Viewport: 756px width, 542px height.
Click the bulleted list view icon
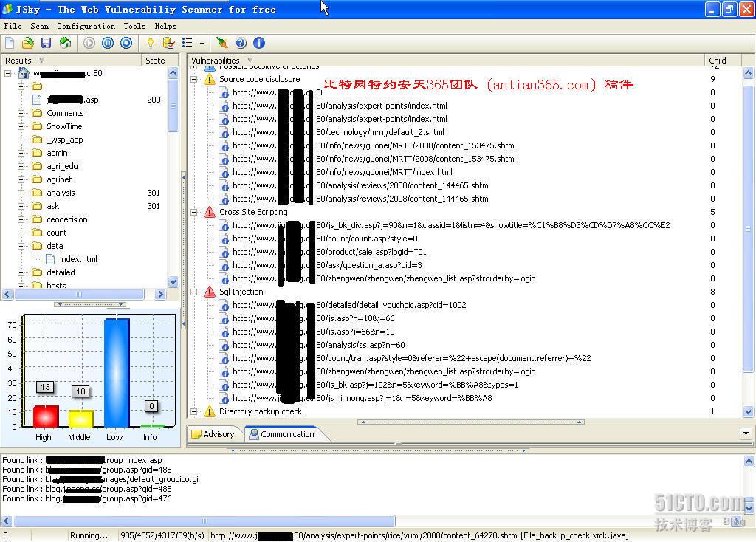point(187,43)
